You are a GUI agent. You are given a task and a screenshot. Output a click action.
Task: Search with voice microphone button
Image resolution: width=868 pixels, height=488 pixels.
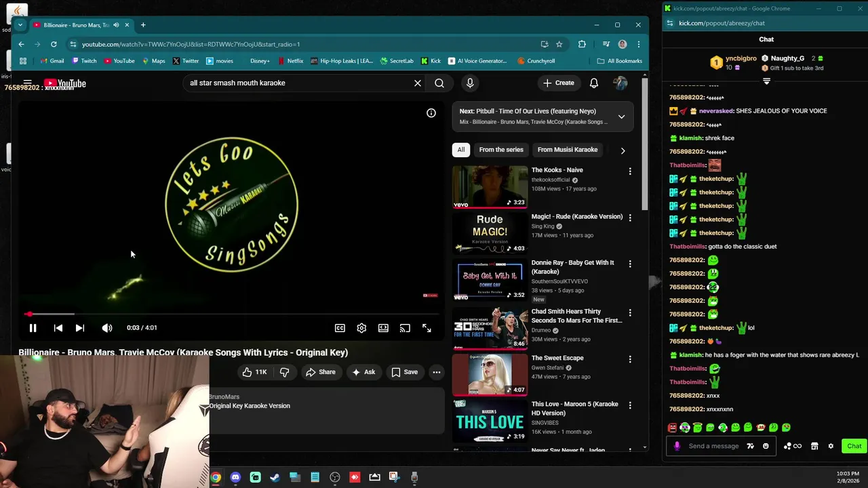click(470, 83)
